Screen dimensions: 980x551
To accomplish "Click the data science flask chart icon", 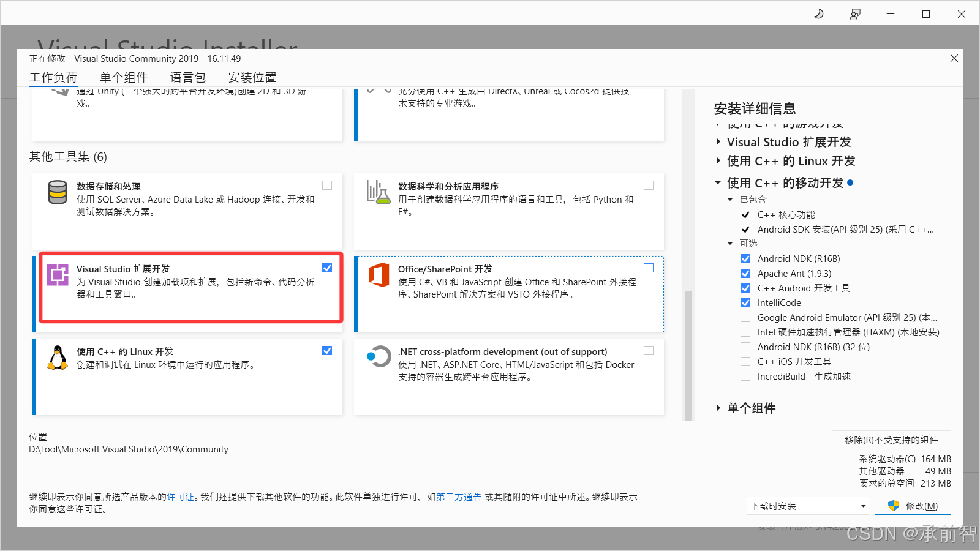I will pyautogui.click(x=379, y=192).
